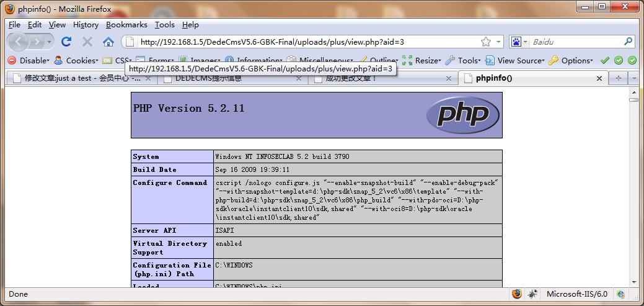Open the Tools wrench menu in developer toolbar
644x306 pixels.
pyautogui.click(x=463, y=60)
